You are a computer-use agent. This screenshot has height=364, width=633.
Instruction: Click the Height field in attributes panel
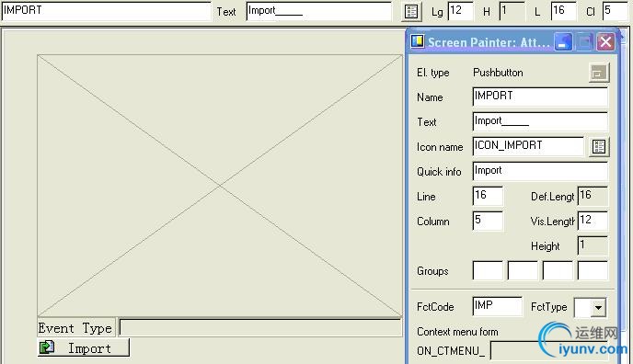tap(593, 245)
